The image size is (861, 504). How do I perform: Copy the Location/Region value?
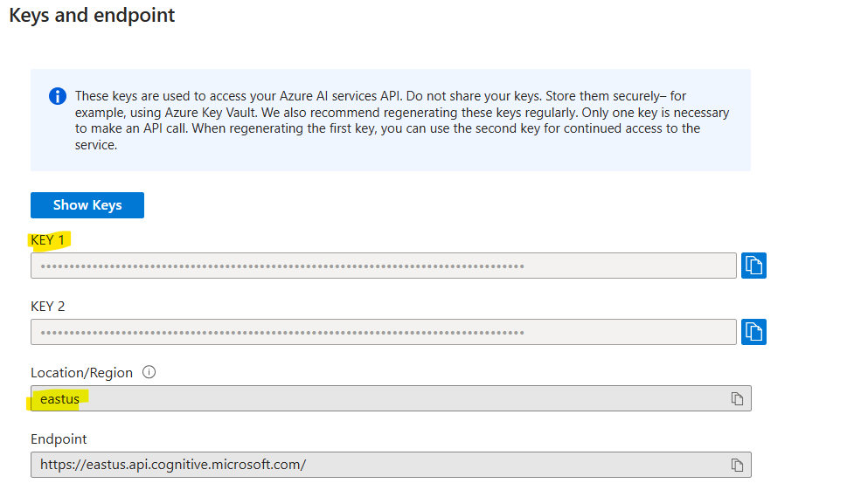point(737,398)
